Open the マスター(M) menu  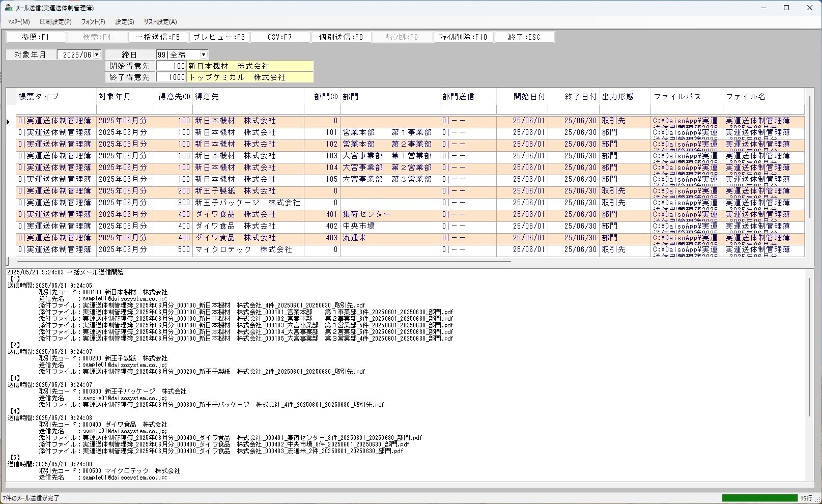pos(19,22)
